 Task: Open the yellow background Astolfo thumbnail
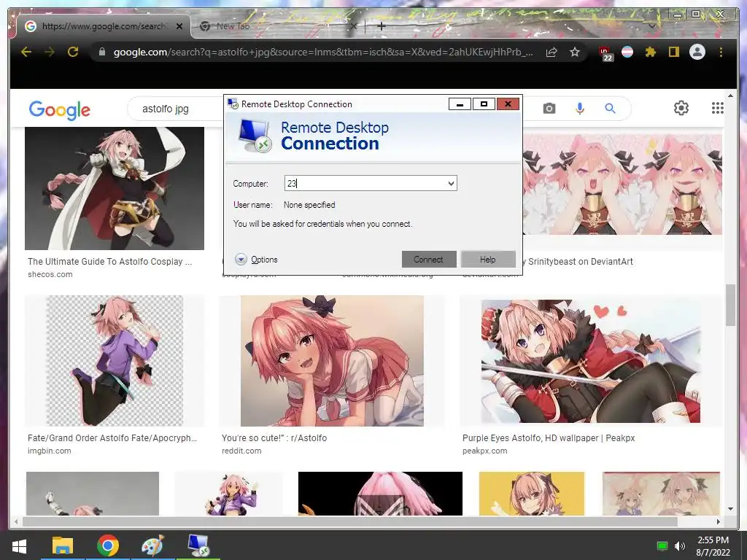pyautogui.click(x=532, y=494)
